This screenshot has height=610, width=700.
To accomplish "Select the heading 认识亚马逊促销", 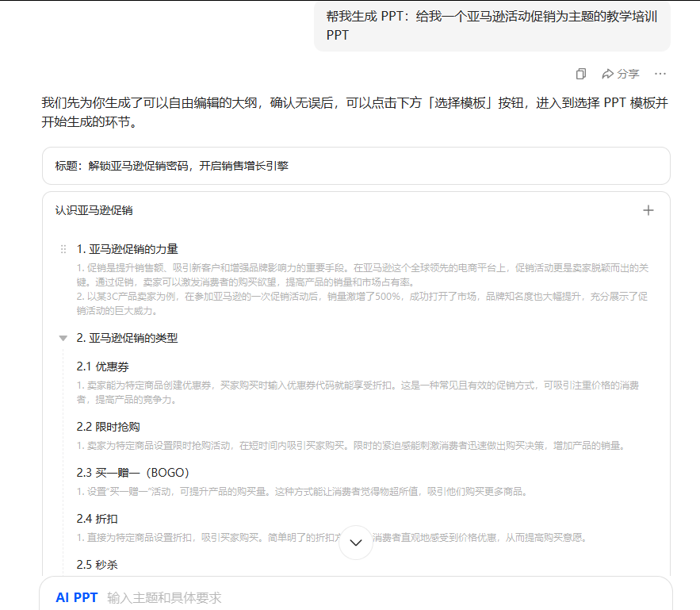I will [x=94, y=210].
